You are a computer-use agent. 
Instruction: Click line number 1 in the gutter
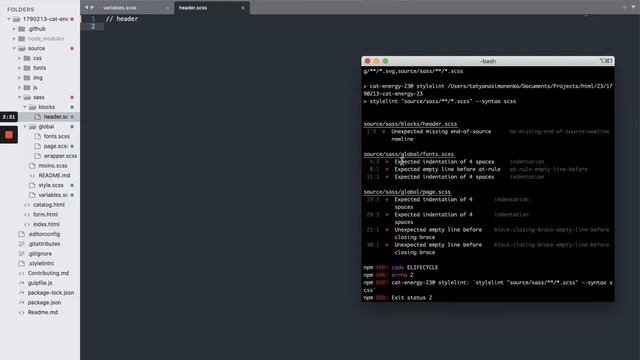pos(93,19)
